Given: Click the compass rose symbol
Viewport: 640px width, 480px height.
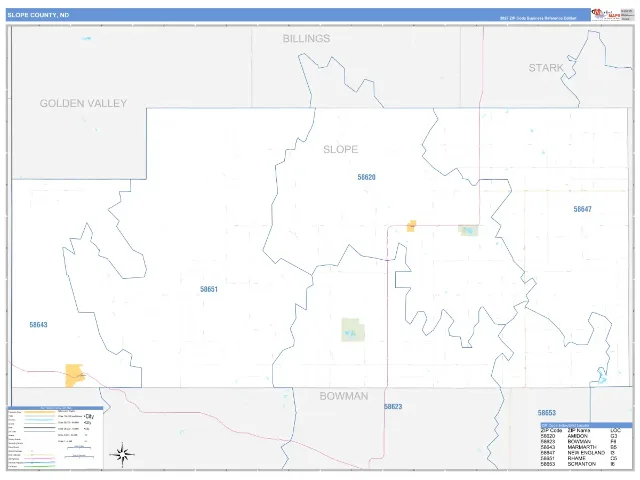Looking at the screenshot, I should [122, 454].
